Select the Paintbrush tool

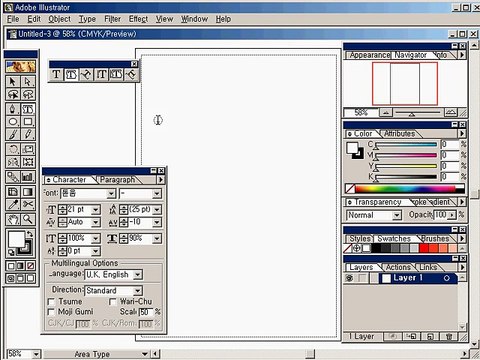13,134
